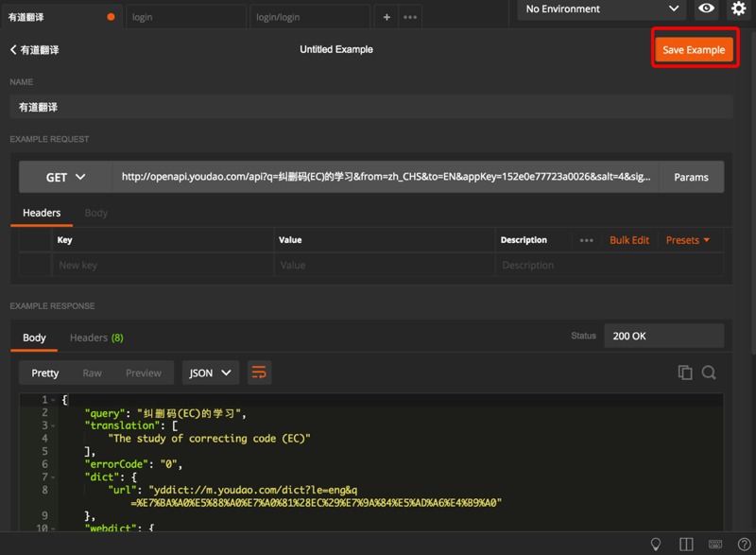
Task: Open the tab options ellipsis menu
Action: tap(410, 17)
